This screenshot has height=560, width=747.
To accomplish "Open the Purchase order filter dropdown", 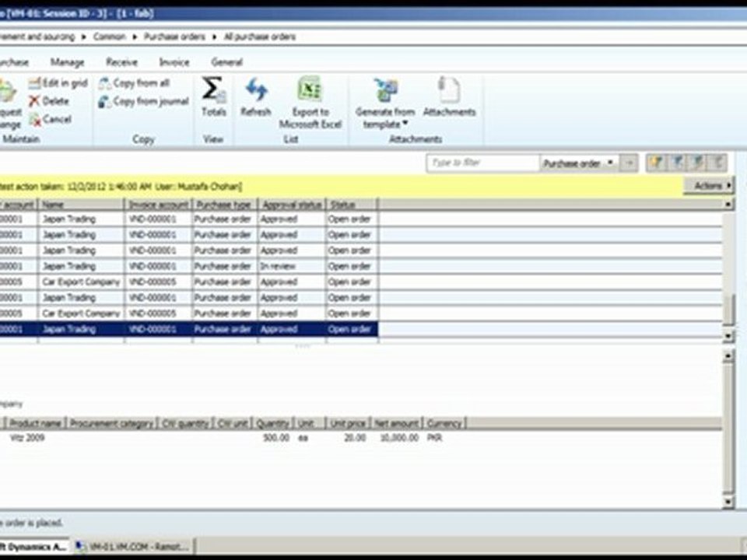I will [x=610, y=163].
